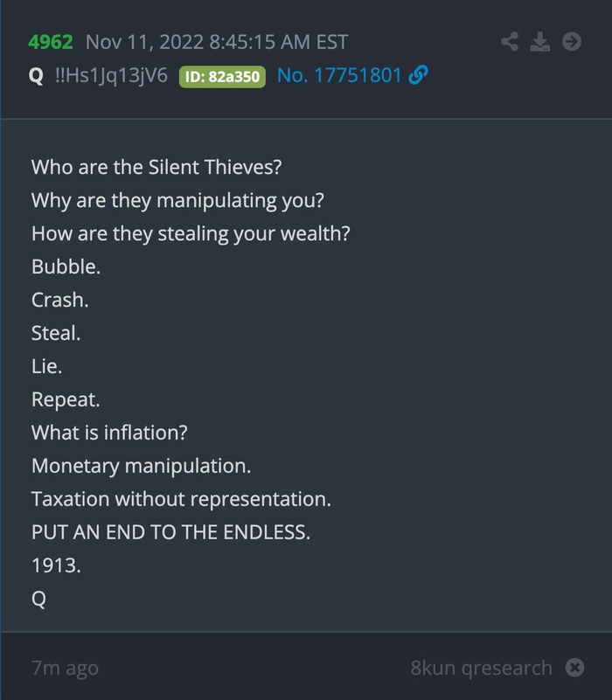
Task: Click the 7m ago label
Action: click(65, 669)
